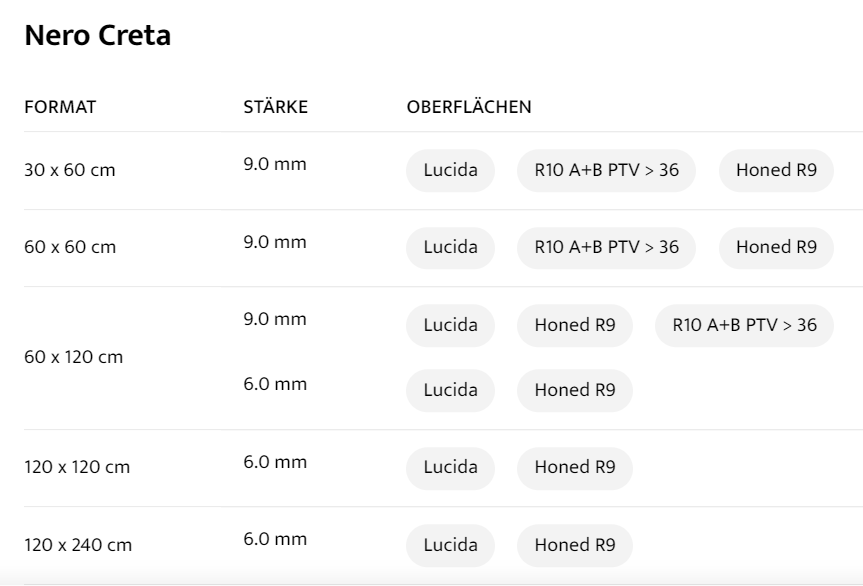Image resolution: width=863 pixels, height=586 pixels.
Task: Select R10 A+B PTV > 36 for 30 x 60 cm
Action: pyautogui.click(x=606, y=170)
